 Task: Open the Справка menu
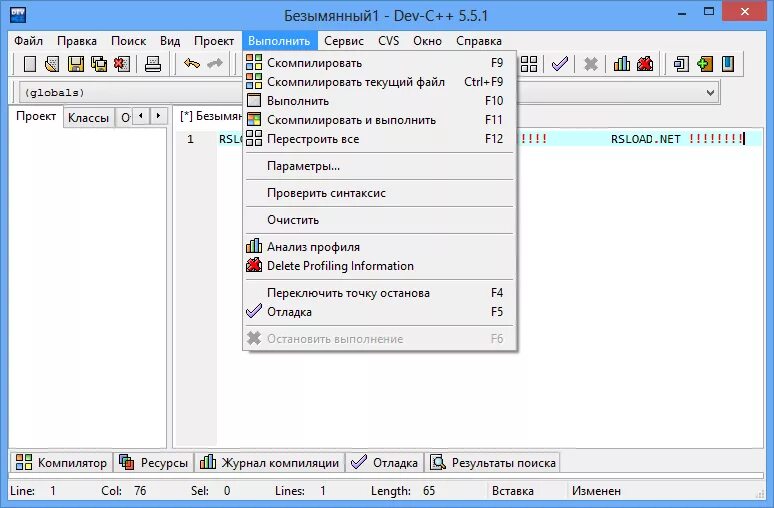pyautogui.click(x=479, y=41)
